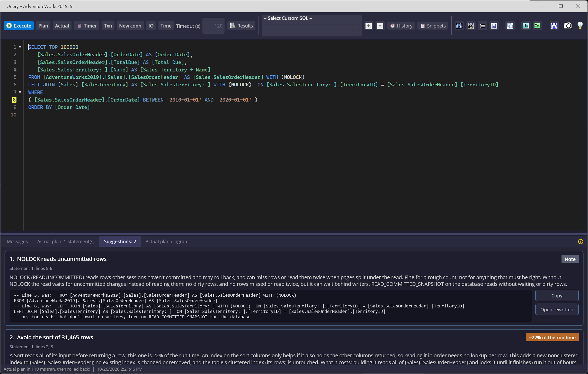This screenshot has height=374, width=588.
Task: Click the find-and-replace binoculars icon
Action: (471, 26)
